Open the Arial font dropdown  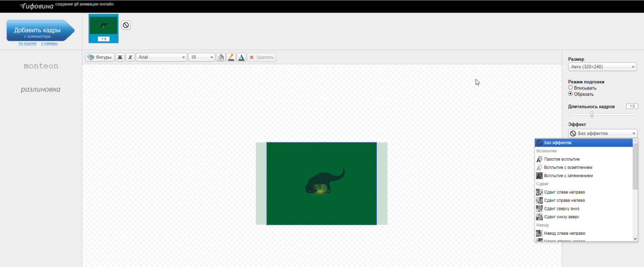(161, 57)
